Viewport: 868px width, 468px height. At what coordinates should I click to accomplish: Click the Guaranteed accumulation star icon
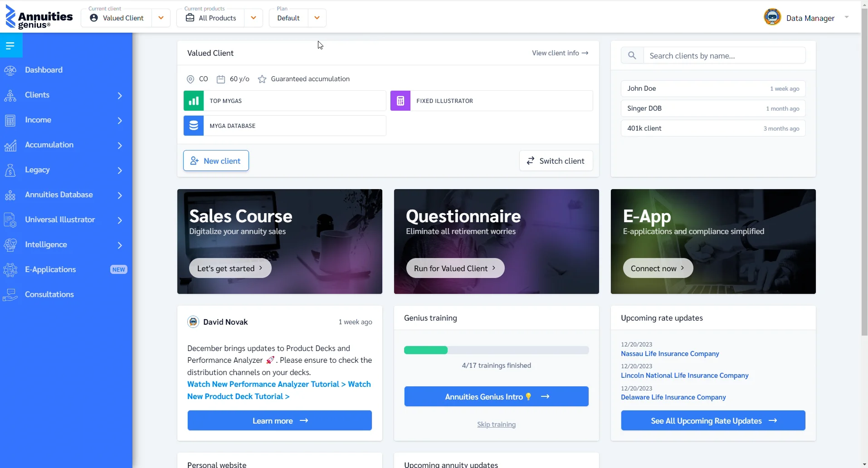262,79
